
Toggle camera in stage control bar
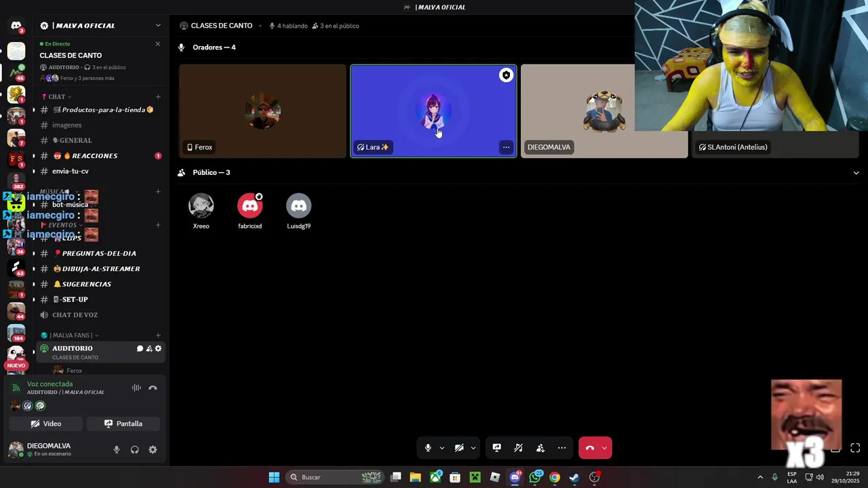(x=459, y=448)
